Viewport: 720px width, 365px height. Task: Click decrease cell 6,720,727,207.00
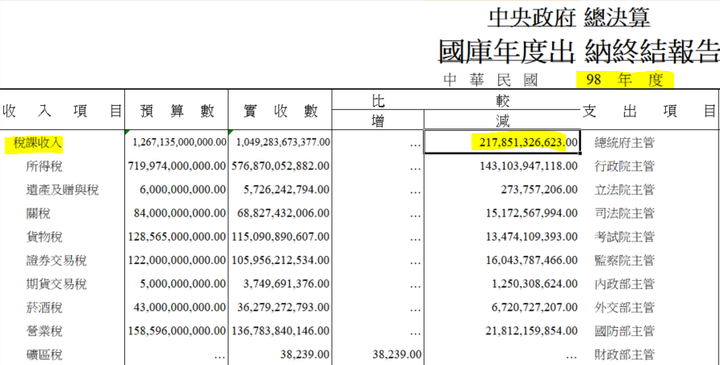click(535, 307)
